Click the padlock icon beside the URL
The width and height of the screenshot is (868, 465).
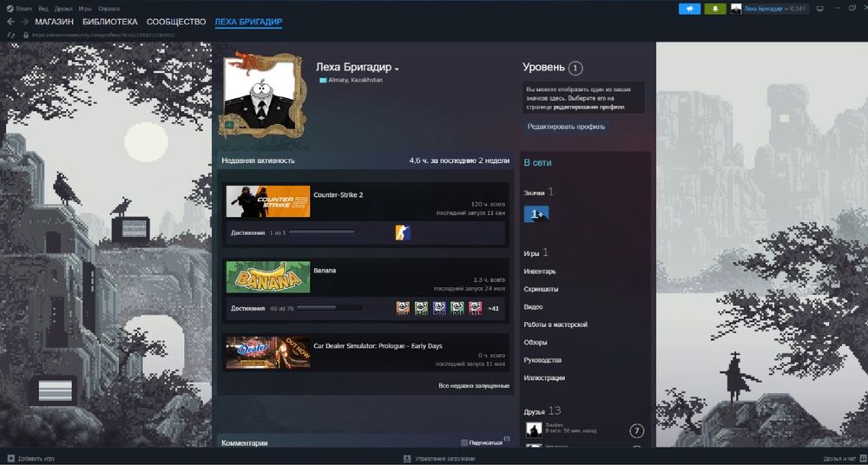(x=25, y=35)
